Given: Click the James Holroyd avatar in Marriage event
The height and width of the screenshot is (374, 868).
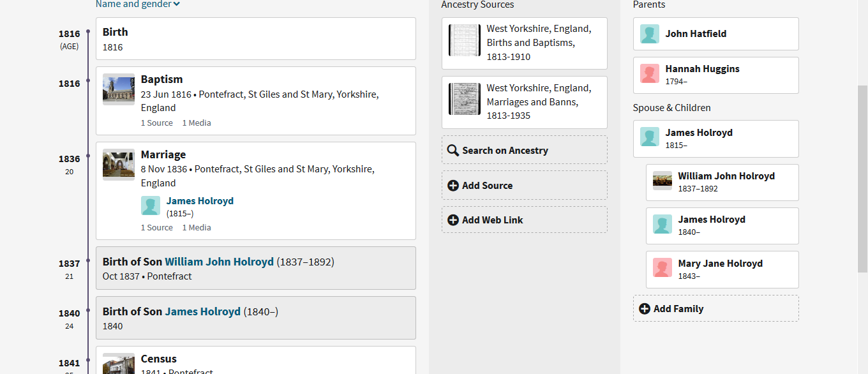Looking at the screenshot, I should point(151,206).
